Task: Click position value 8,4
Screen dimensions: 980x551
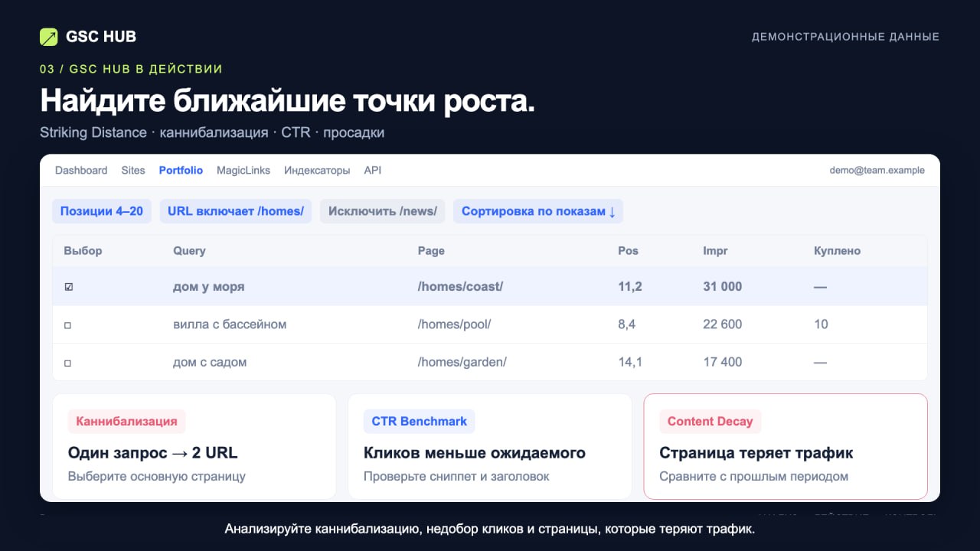Action: (x=627, y=324)
